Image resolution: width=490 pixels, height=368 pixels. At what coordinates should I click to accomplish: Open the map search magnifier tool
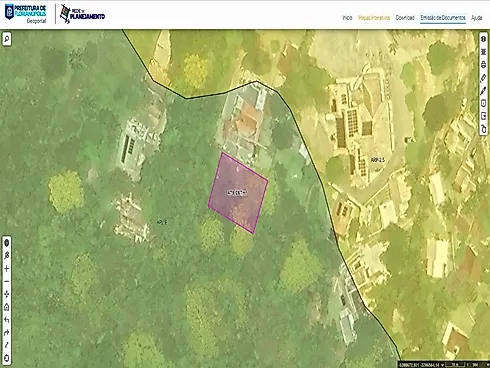7,39
